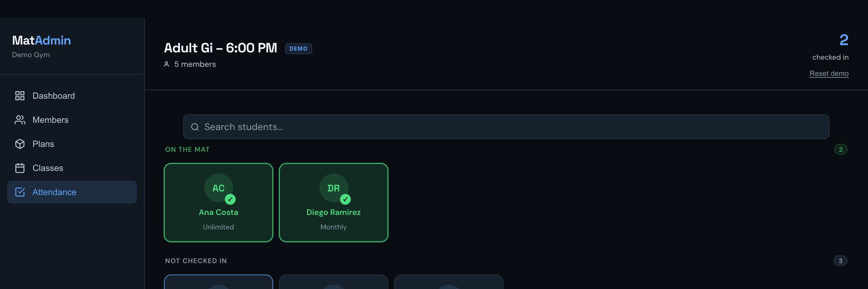Click the person icon beside 5 members
This screenshot has width=868, height=289.
[x=166, y=64]
